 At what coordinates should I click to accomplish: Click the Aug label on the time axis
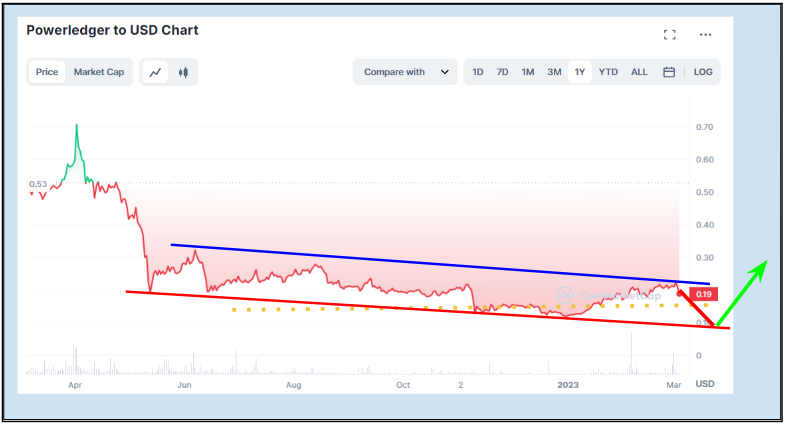pos(293,385)
